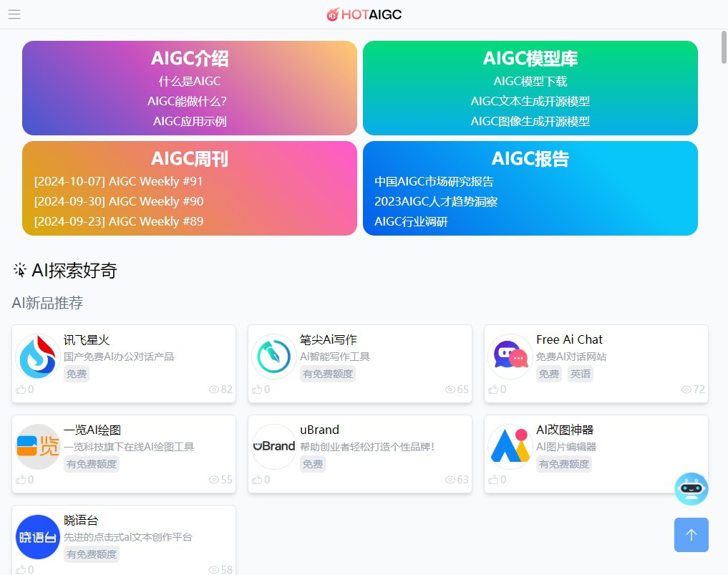
Task: Like the 晓语台 card thumbs-up
Action: [x=21, y=569]
